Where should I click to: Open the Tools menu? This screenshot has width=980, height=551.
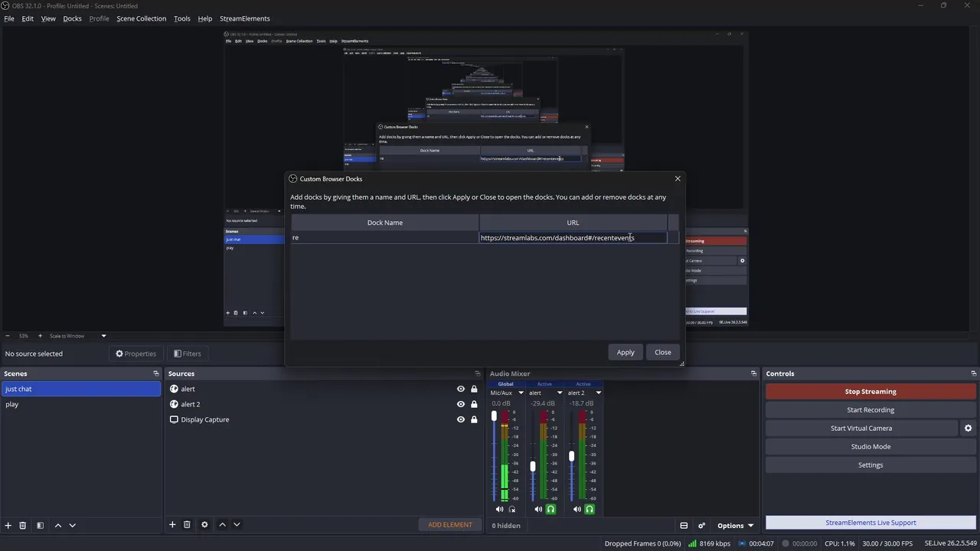(182, 18)
